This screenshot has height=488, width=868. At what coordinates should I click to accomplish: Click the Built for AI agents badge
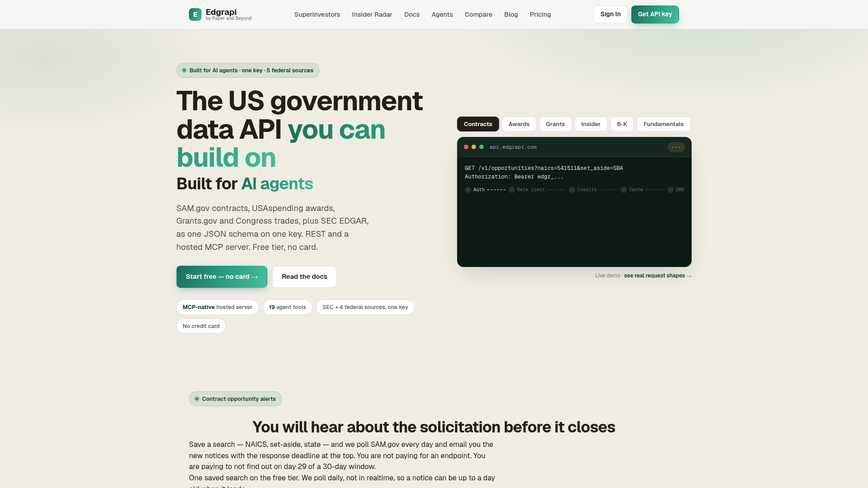pos(248,70)
